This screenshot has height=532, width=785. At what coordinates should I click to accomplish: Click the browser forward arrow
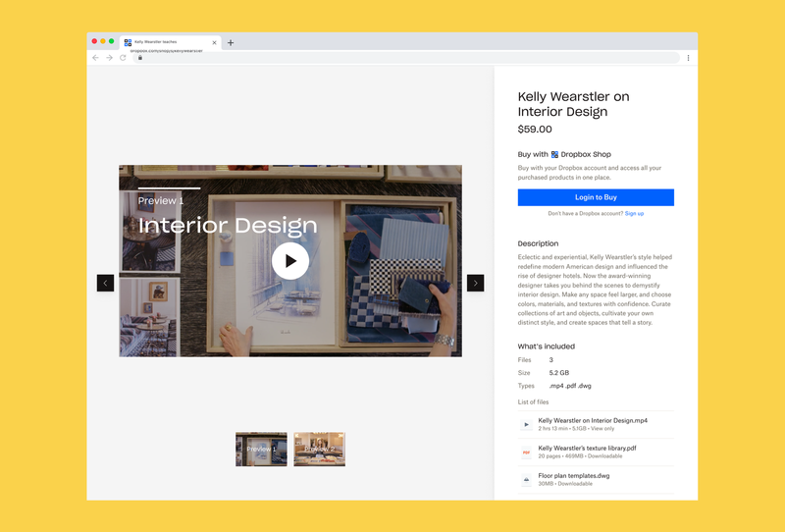click(x=109, y=58)
